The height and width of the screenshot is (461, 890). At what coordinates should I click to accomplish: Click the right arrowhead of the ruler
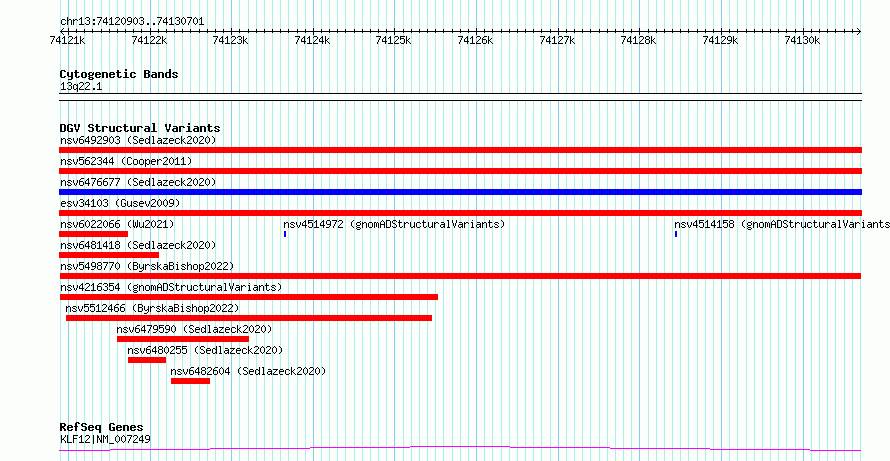coord(859,31)
